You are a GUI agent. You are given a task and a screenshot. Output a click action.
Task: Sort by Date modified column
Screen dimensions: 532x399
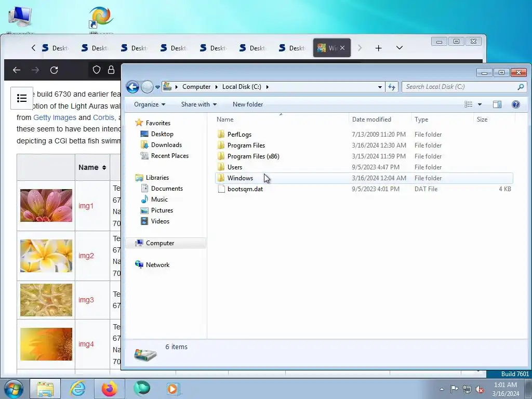[x=380, y=119]
